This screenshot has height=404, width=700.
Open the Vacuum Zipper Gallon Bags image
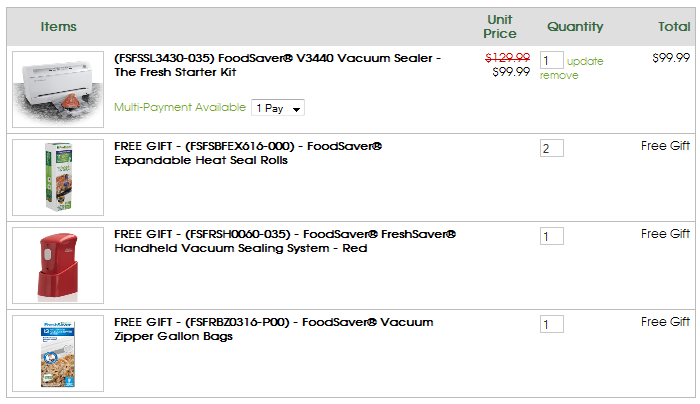click(58, 353)
